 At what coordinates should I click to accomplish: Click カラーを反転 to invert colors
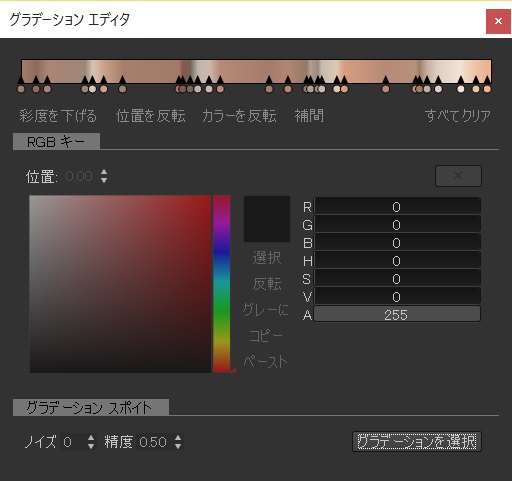pos(239,116)
